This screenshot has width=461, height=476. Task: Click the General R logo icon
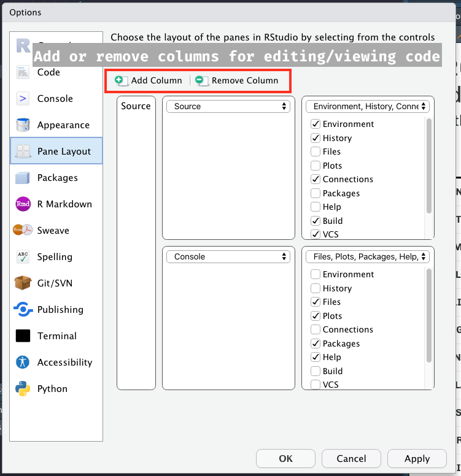23,46
